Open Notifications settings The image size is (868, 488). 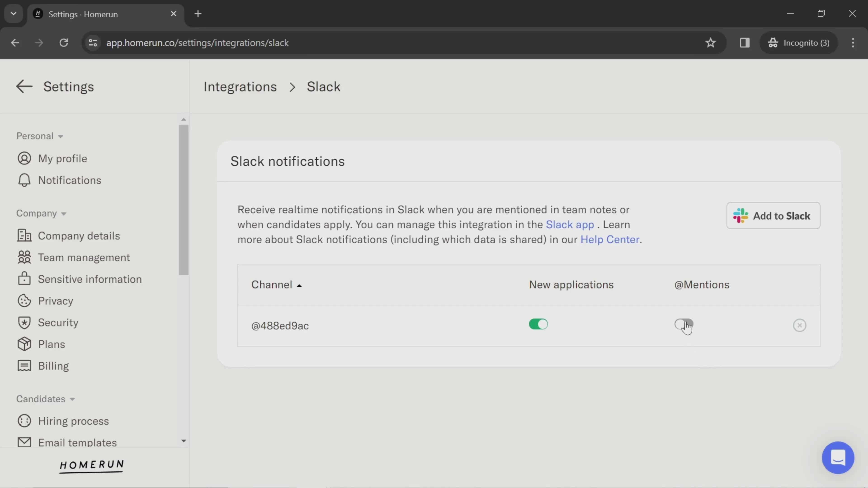tap(69, 180)
